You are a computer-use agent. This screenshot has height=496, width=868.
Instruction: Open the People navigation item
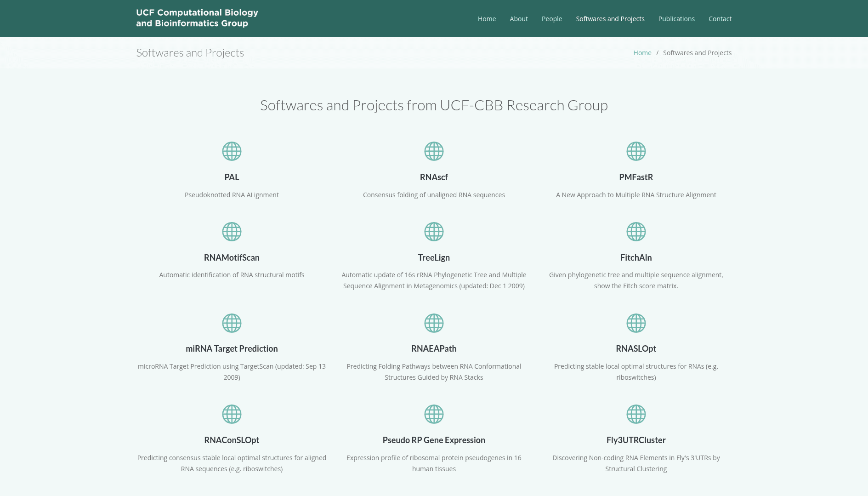coord(551,19)
